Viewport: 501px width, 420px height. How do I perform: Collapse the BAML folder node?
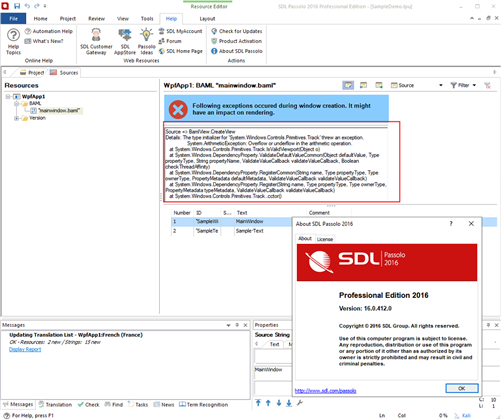(16, 104)
